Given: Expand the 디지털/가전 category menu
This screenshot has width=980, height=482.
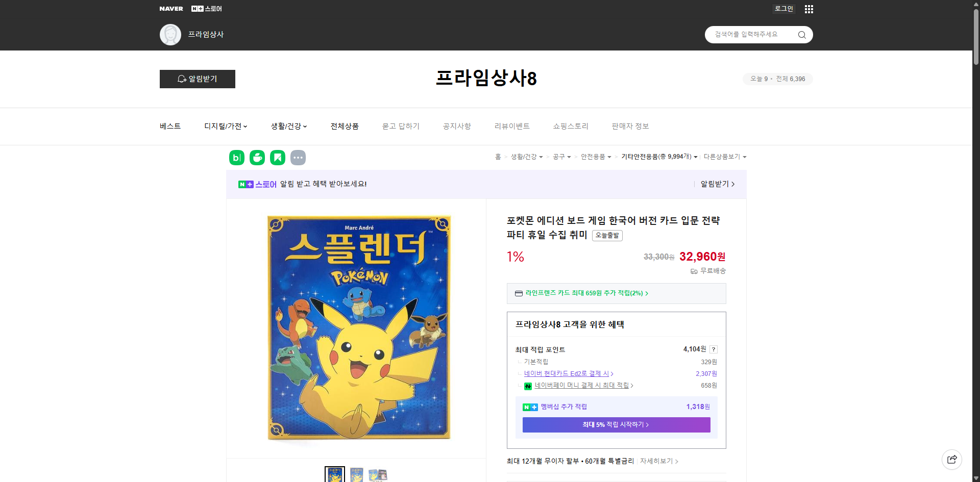Looking at the screenshot, I should pyautogui.click(x=225, y=126).
